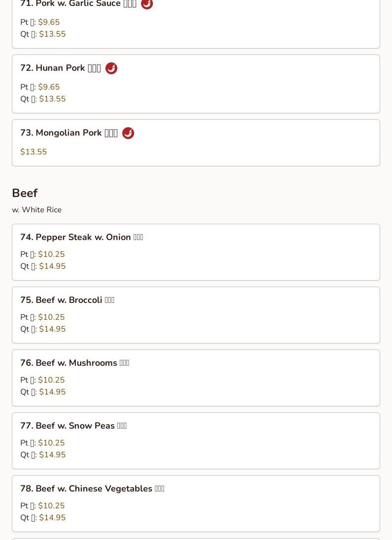The image size is (392, 540).
Task: Click Beef w. Snow Peas quart price $14.95
Action: (52, 455)
